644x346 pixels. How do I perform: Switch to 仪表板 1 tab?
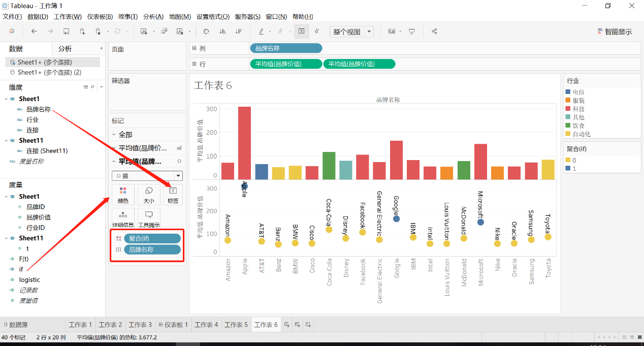[174, 325]
